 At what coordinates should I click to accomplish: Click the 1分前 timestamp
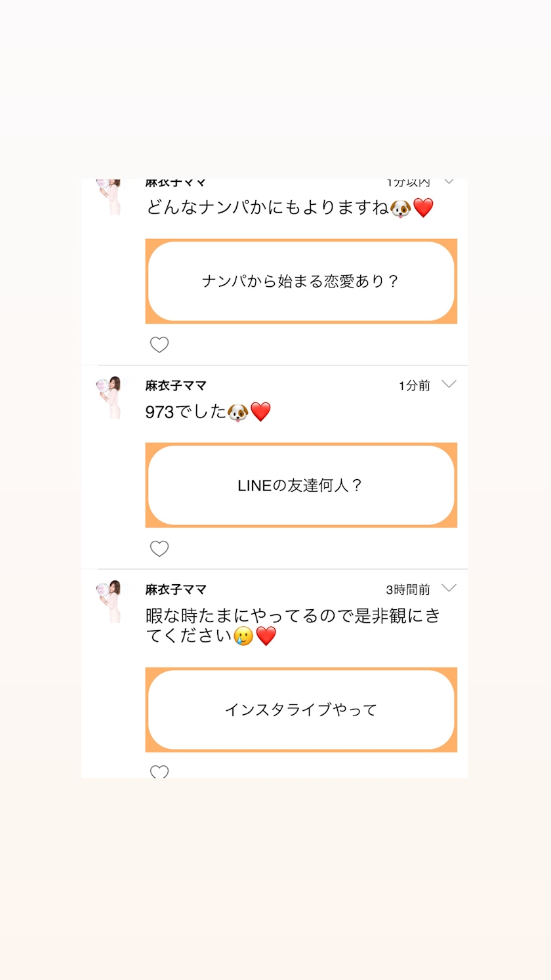coord(415,385)
